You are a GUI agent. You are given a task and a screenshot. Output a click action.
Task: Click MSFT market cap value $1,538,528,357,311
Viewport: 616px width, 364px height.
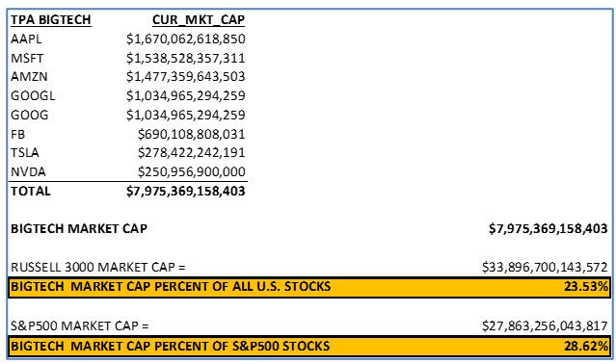[x=185, y=58]
